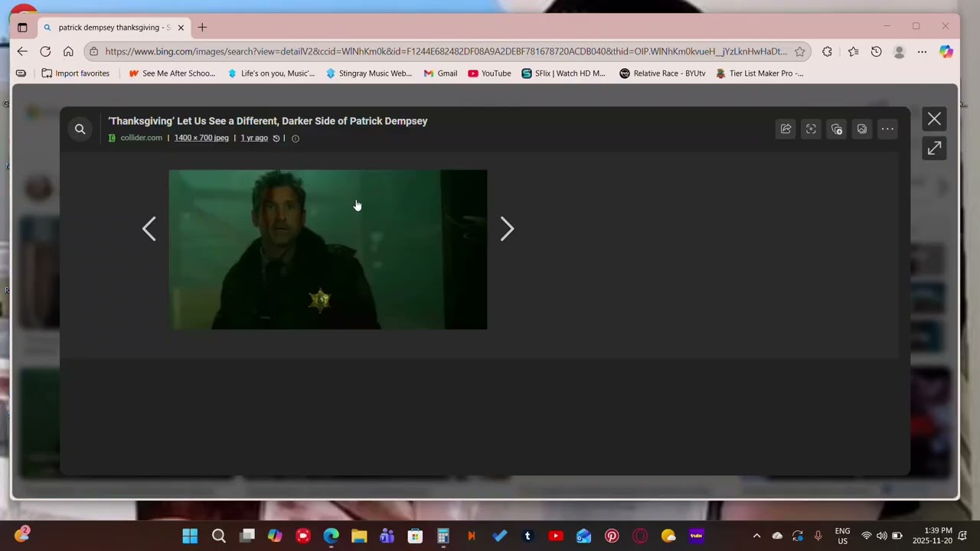Open the Windows Start menu

190,536
